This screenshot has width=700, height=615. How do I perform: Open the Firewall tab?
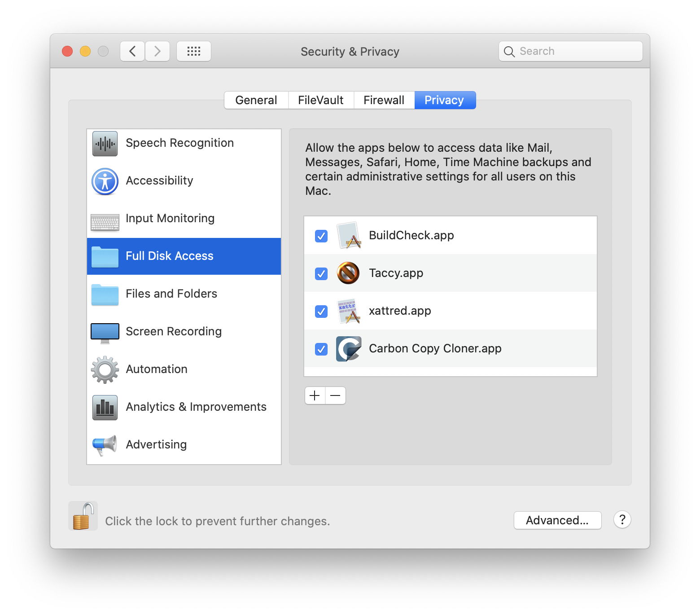384,100
